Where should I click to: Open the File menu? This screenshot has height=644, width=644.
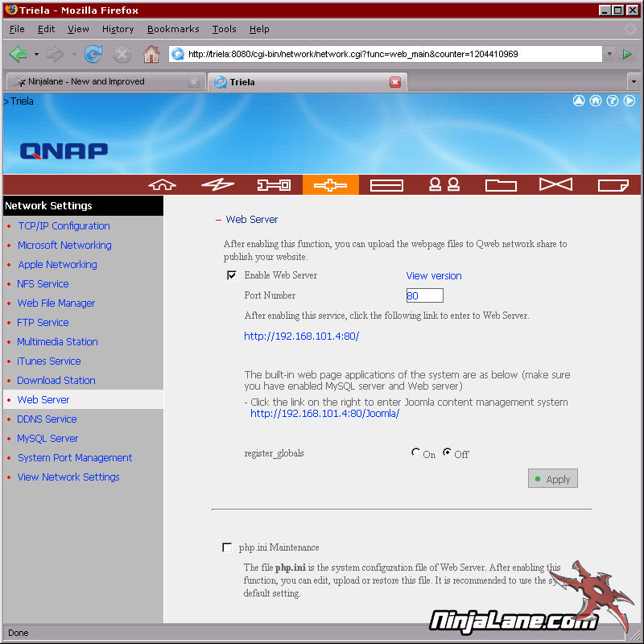click(x=17, y=29)
